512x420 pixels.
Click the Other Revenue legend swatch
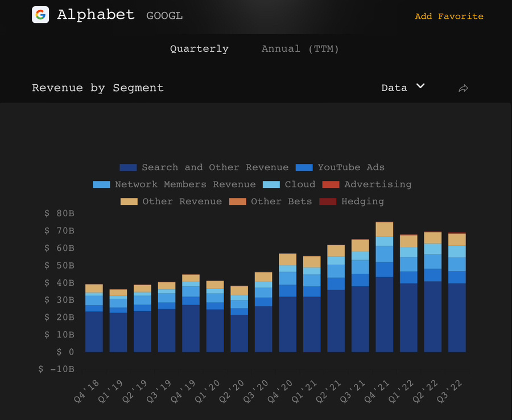click(129, 201)
